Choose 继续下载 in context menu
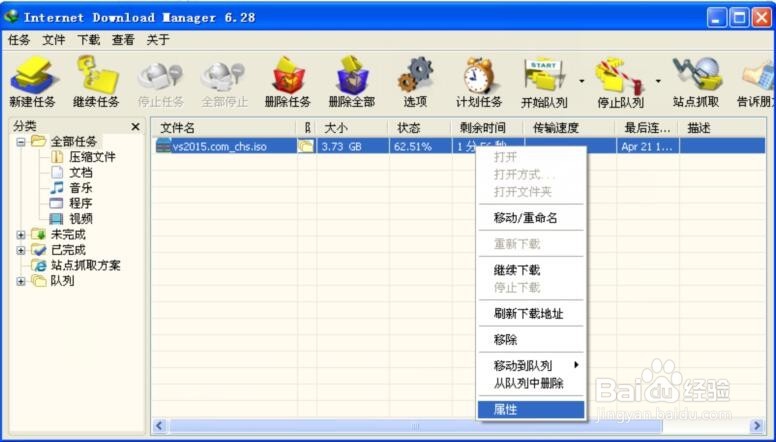Screen dimensions: 776x442 click(531, 270)
